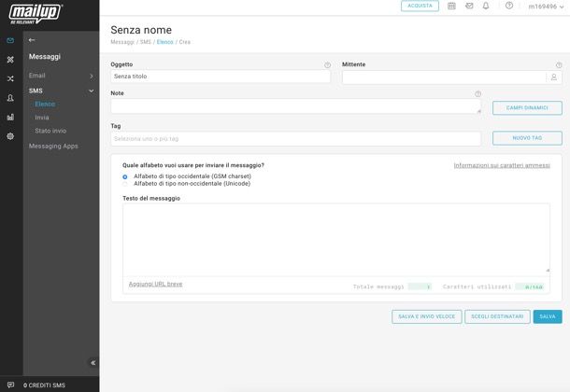Open help question mark in top bar
The image size is (570, 392).
tap(509, 6)
